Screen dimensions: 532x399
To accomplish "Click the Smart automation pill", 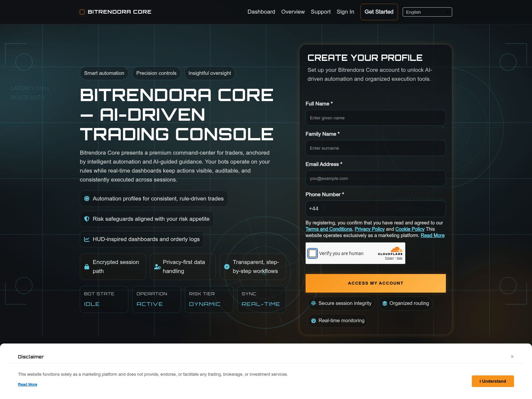I will click(x=104, y=73).
